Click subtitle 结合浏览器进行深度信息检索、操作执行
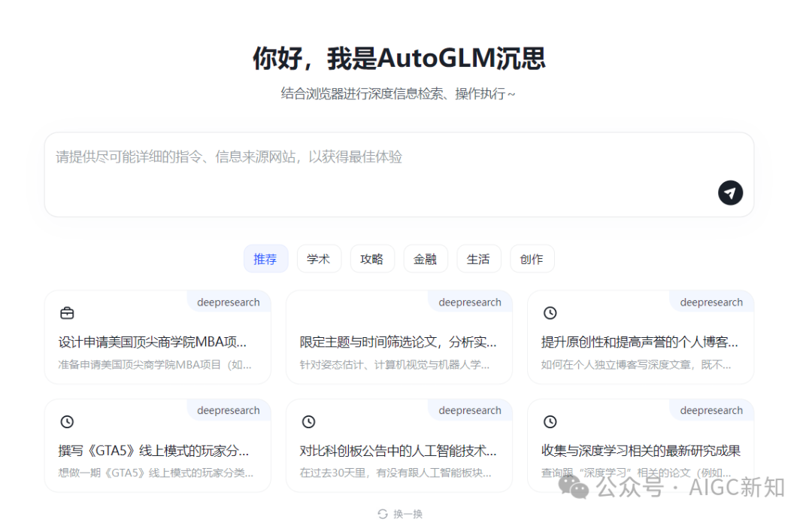This screenshot has width=812, height=520. [x=398, y=94]
